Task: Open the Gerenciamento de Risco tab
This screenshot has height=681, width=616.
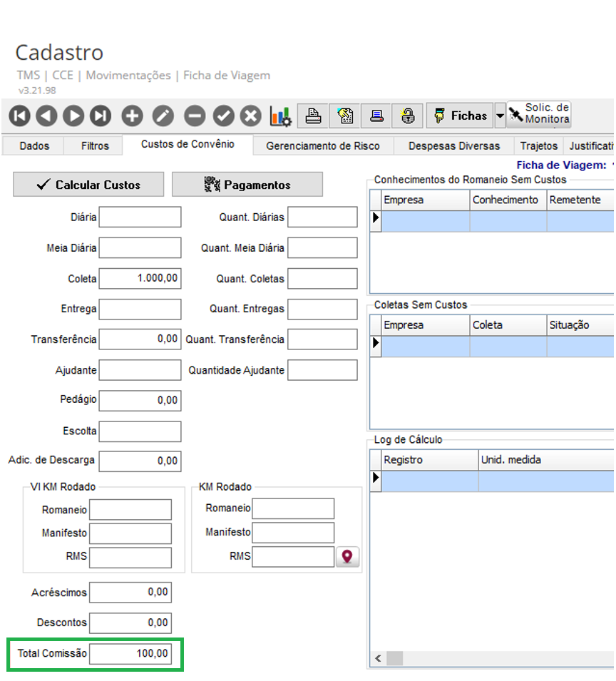Action: (322, 145)
